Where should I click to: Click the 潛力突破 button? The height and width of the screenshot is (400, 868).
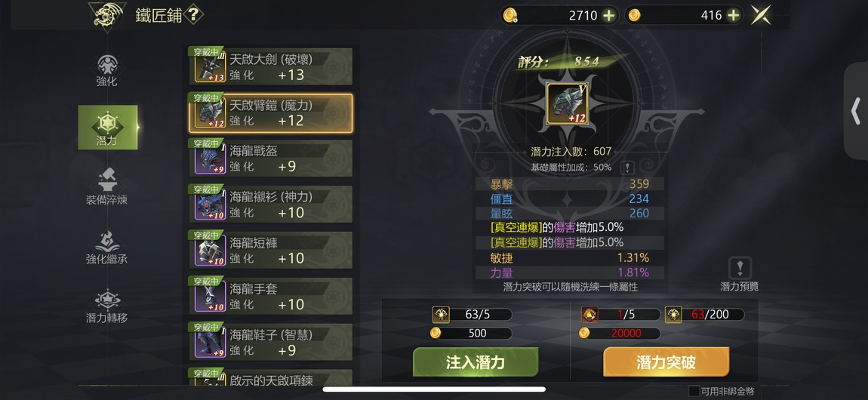pos(666,362)
